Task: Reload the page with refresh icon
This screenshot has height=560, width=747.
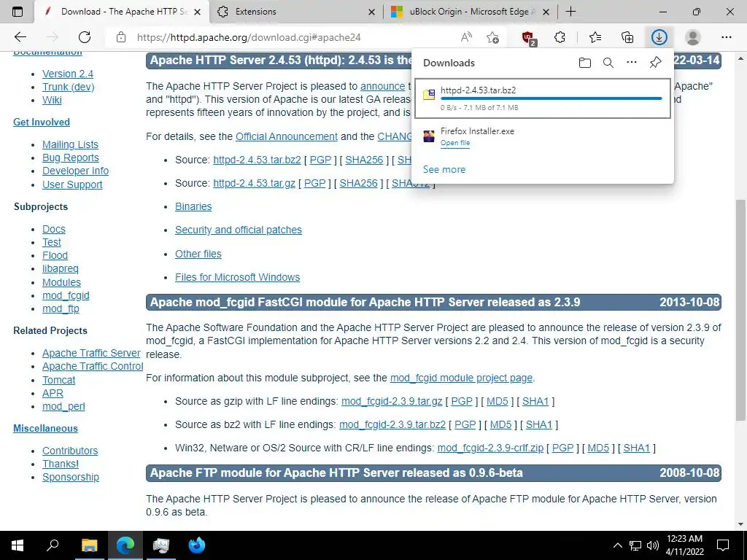Action: click(85, 37)
